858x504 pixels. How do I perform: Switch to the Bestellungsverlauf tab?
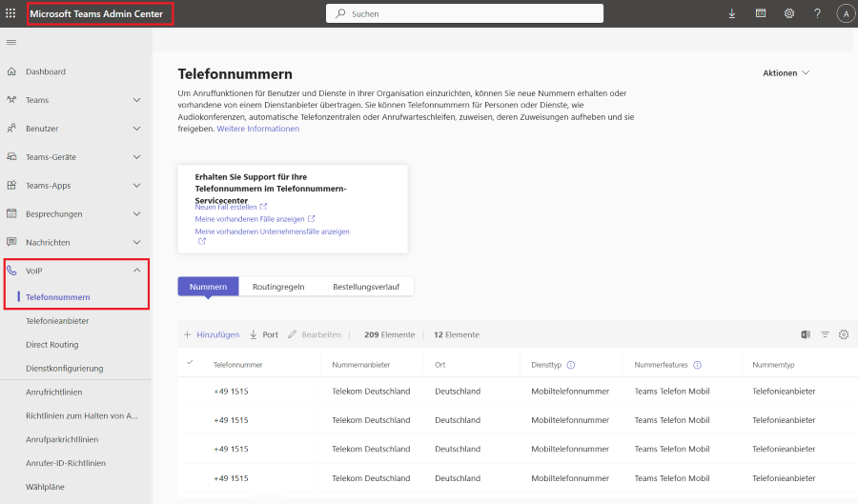pyautogui.click(x=366, y=287)
